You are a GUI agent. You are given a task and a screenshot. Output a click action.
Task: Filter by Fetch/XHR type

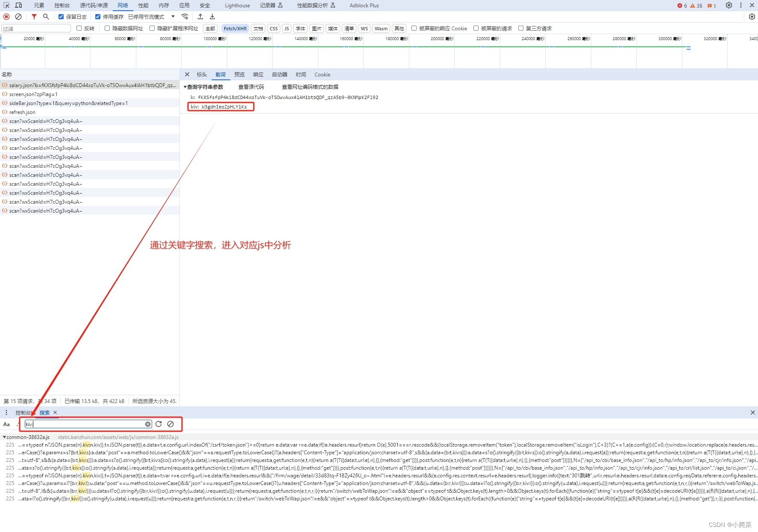pos(235,28)
